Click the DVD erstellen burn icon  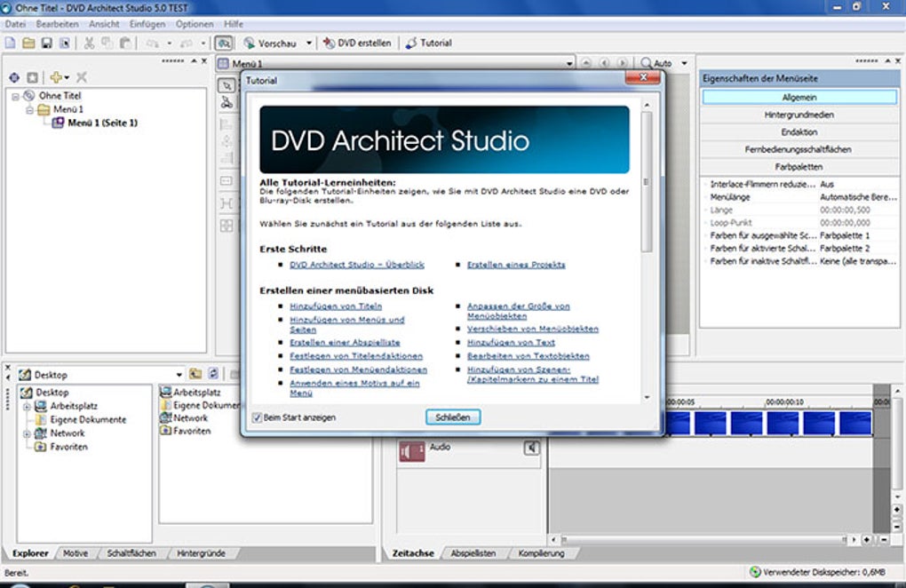tap(329, 44)
